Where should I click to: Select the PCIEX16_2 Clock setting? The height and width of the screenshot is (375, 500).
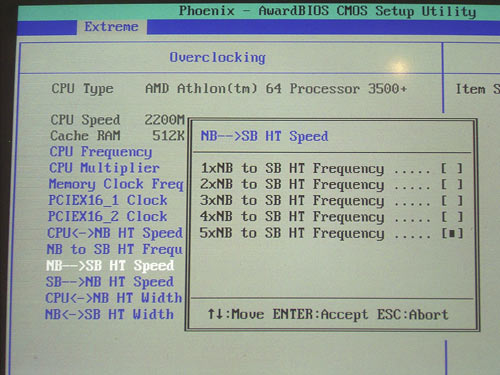[x=107, y=217]
